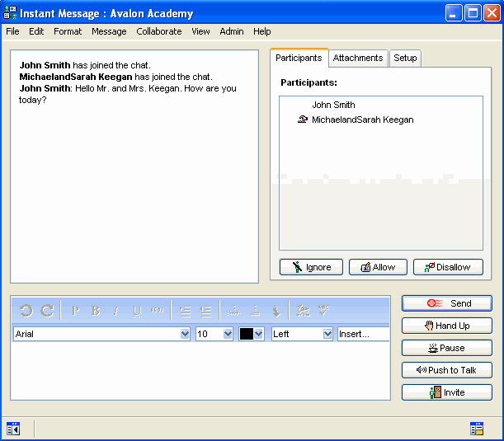Toggle italic formatting in the message editor

pos(116,311)
